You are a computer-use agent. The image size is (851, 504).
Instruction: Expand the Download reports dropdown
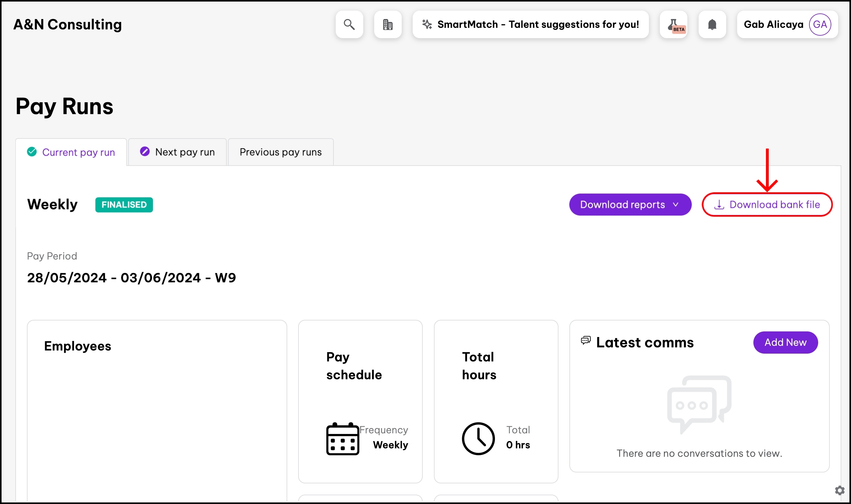coord(622,204)
